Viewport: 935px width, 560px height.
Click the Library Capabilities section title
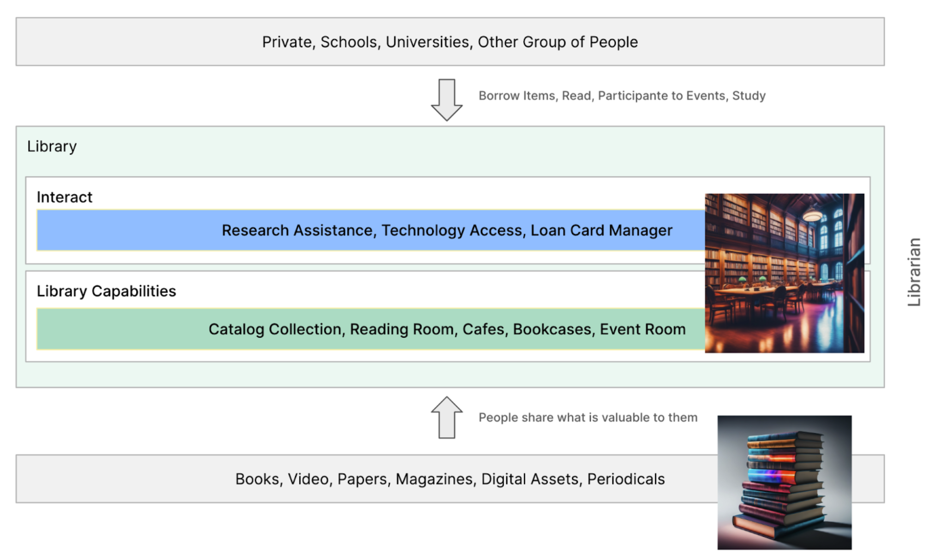pos(106,291)
